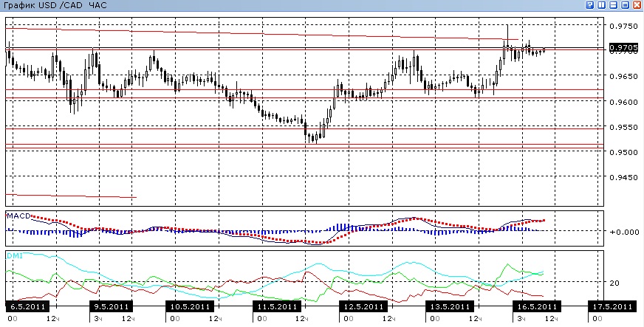Select the 11.5.2011 date marker

[x=276, y=306]
